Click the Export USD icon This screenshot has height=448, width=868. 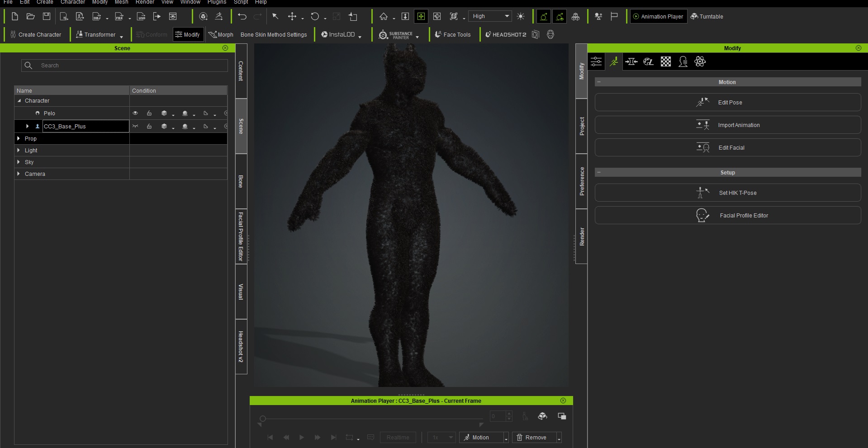[141, 17]
